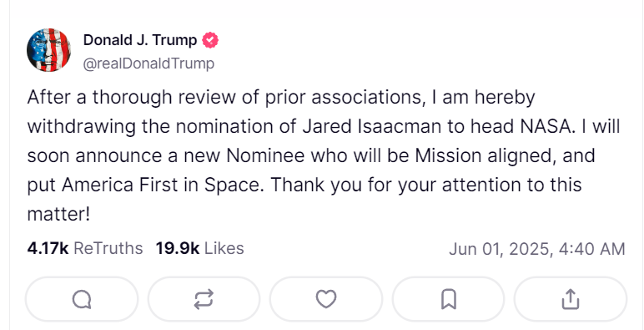
Task: Click the phrase "America First in Space"
Action: tap(161, 185)
